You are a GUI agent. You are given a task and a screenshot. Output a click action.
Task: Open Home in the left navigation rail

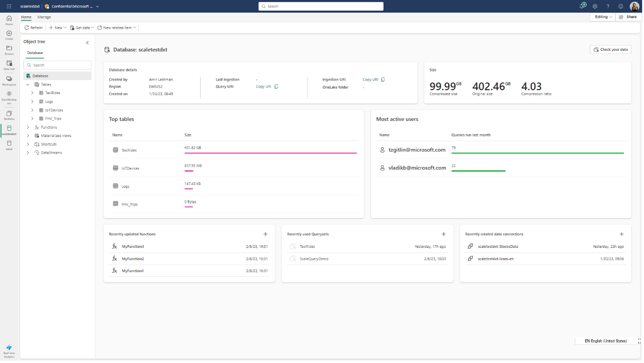9,20
